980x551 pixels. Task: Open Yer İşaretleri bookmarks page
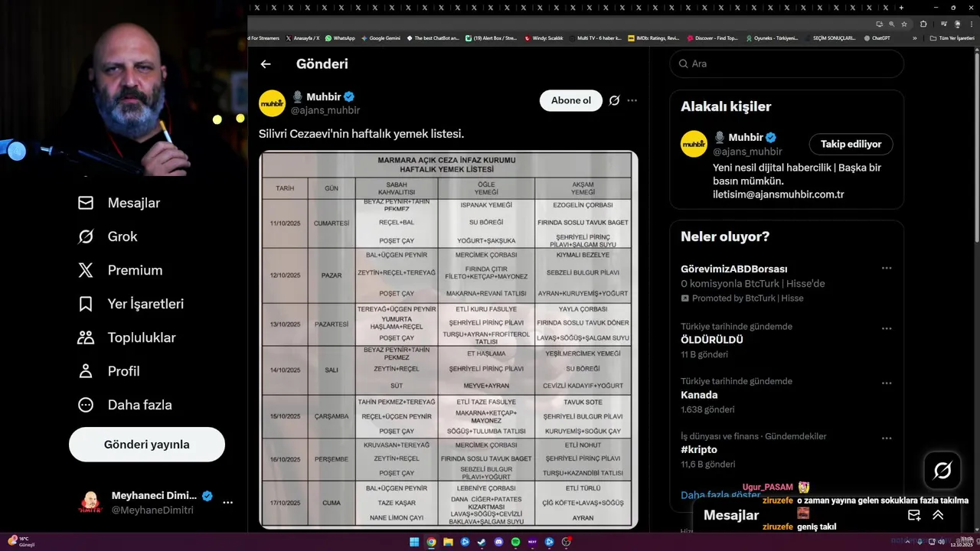(x=131, y=304)
